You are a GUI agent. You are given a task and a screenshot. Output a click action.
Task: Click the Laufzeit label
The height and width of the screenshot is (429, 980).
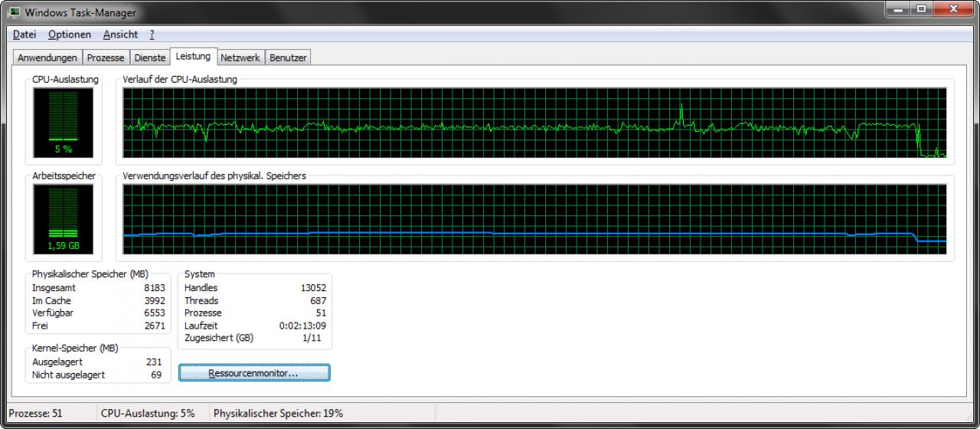[x=201, y=326]
